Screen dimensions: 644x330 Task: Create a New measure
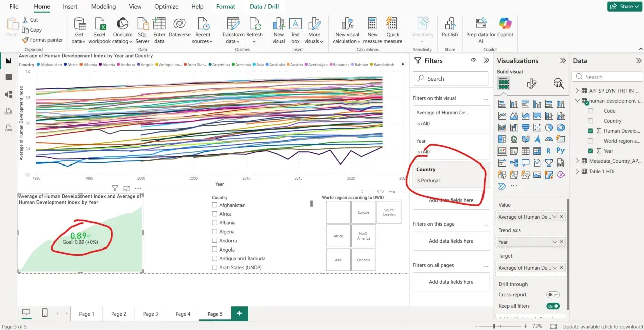[x=372, y=30]
